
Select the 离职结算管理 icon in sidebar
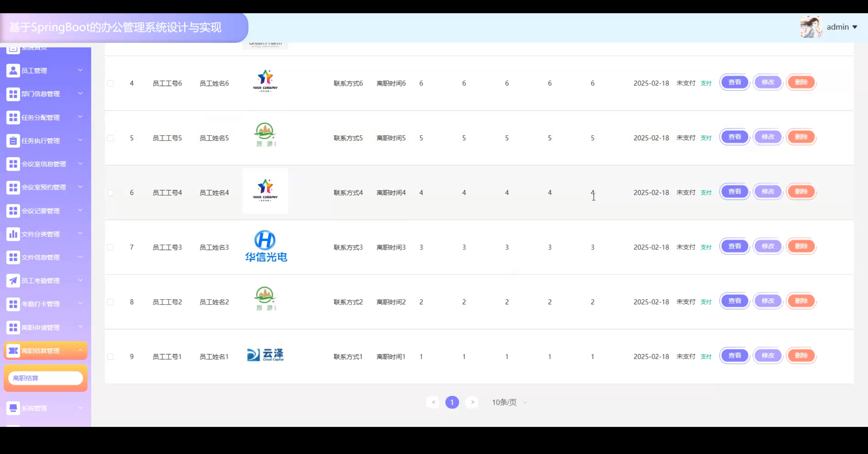(x=13, y=351)
